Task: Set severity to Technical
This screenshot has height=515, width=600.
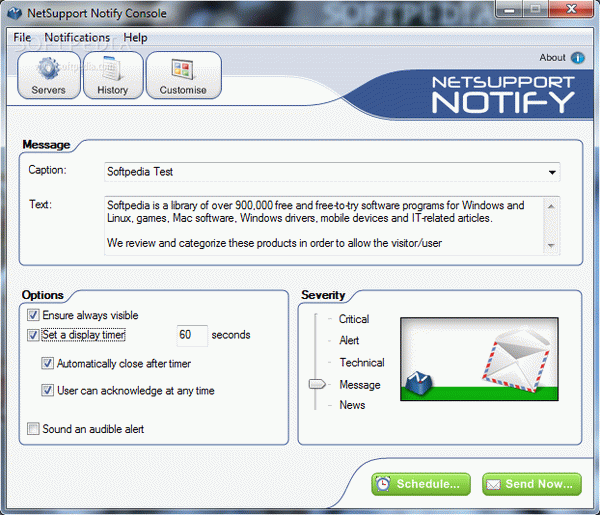Action: pyautogui.click(x=362, y=362)
